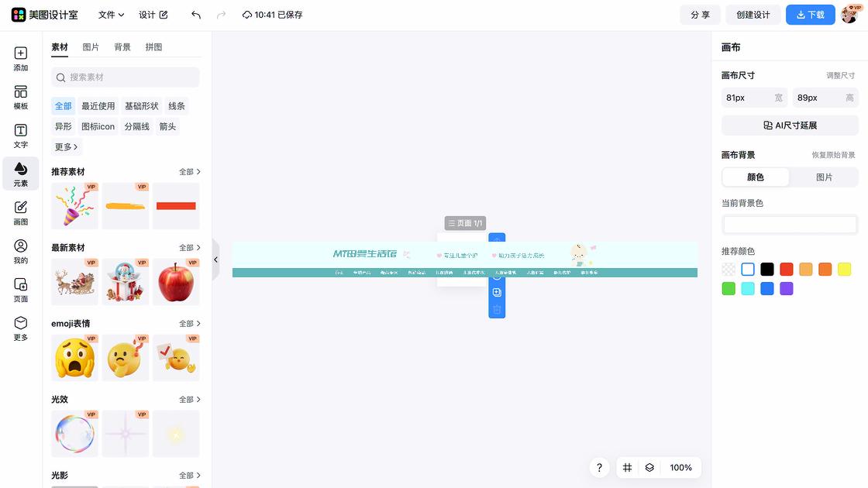Viewport: 868px width, 488px height.
Task: Insert the red apple material thumbnail
Action: (x=176, y=282)
